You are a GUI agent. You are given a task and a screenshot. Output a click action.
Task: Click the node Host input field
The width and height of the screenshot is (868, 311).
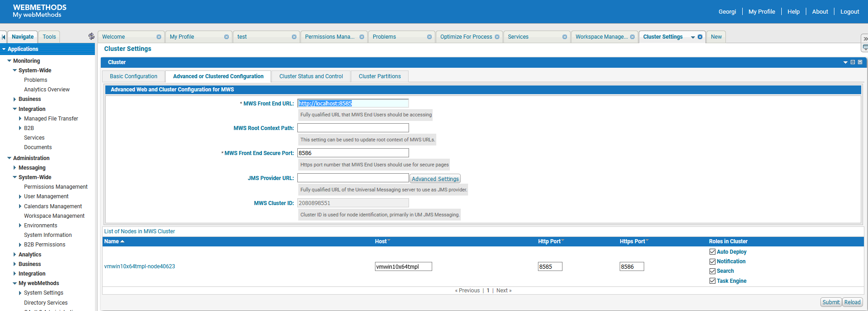404,266
